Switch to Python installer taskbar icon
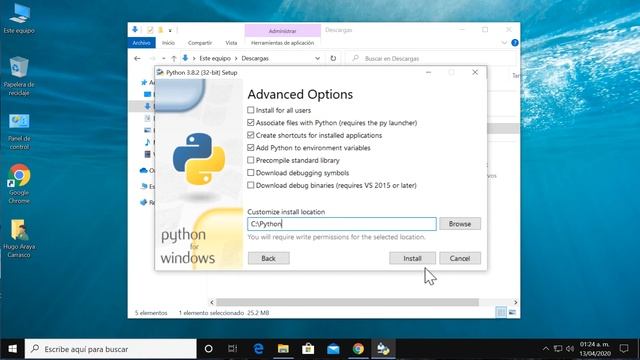The image size is (640, 360). 383,349
